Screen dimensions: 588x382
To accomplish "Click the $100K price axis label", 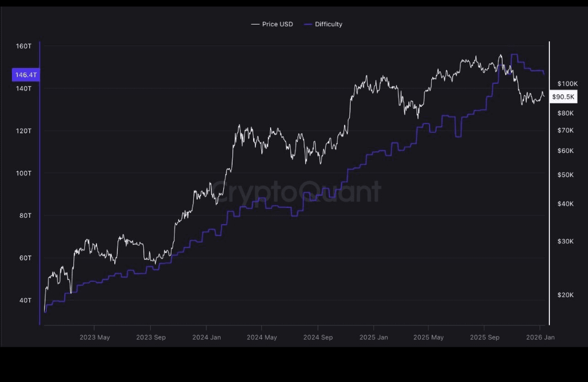I will [567, 84].
